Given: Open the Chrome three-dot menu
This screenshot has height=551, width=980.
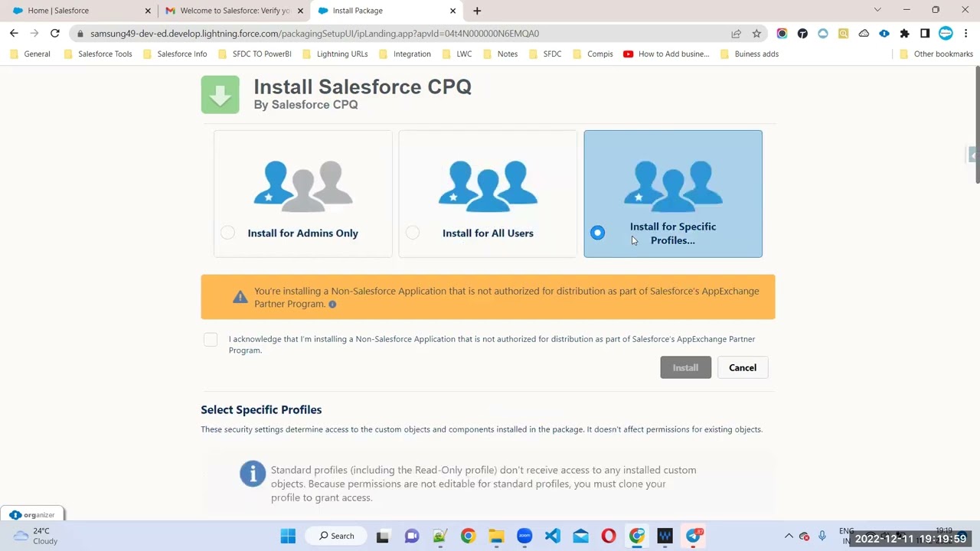Looking at the screenshot, I should (966, 34).
